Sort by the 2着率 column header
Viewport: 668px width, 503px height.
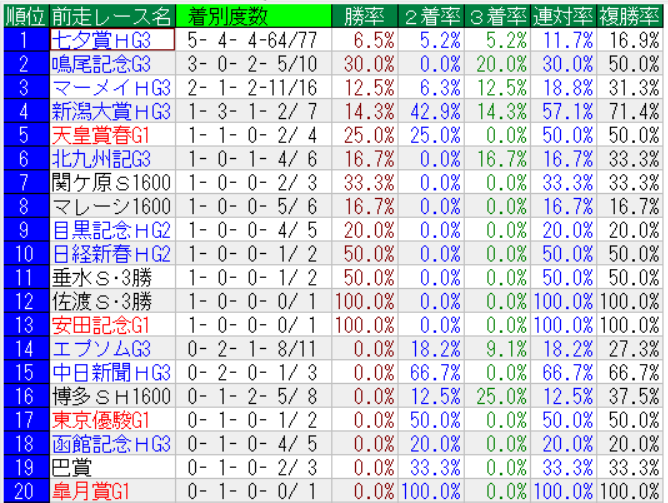[431, 17]
